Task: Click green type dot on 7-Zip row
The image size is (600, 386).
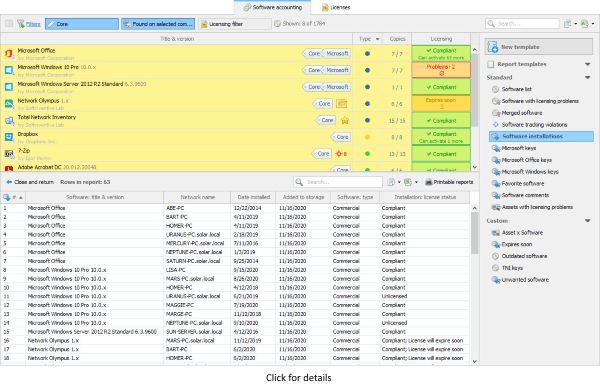Action: (367, 154)
